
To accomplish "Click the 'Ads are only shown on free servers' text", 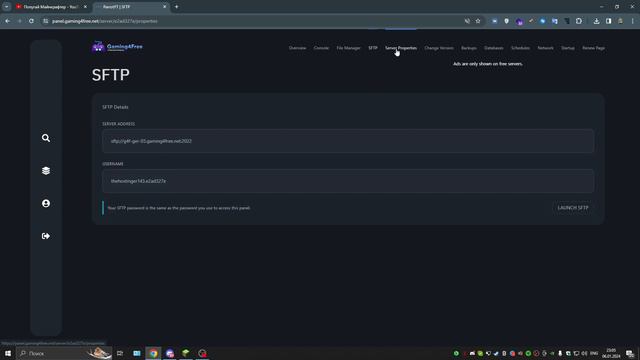I will coord(487,64).
